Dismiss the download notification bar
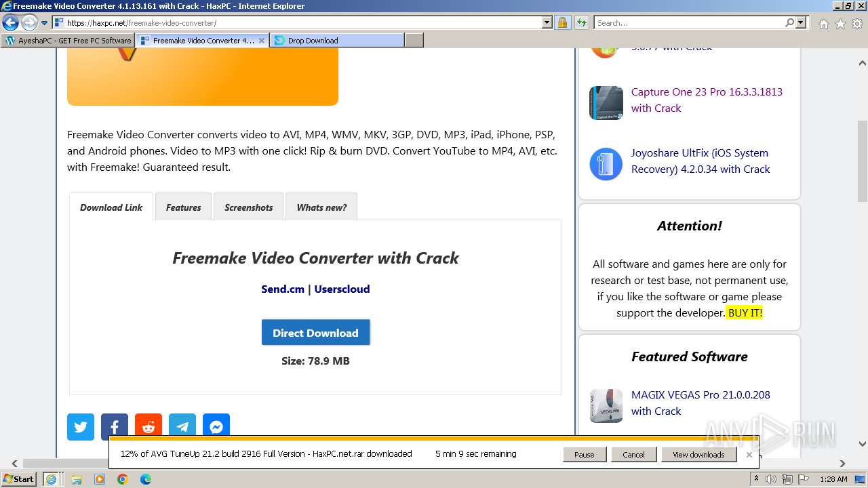The height and width of the screenshot is (488, 868). pyautogui.click(x=749, y=455)
